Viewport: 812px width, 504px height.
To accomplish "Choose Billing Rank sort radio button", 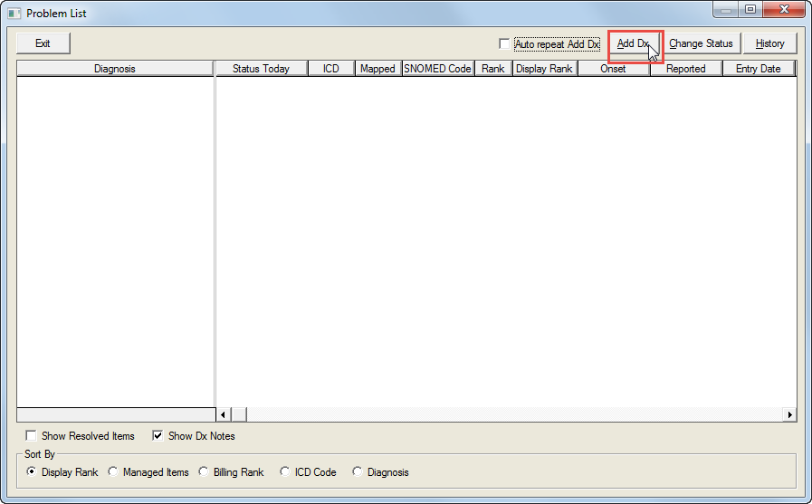I will pos(204,472).
